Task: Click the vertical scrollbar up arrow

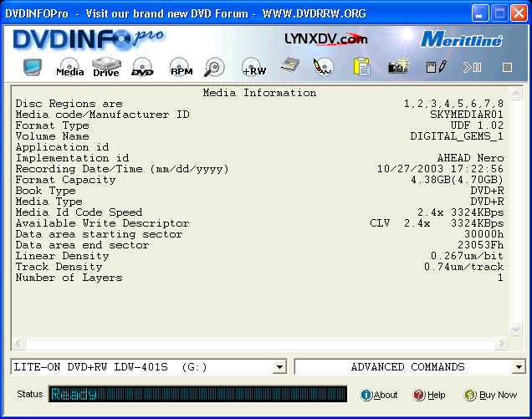Action: [x=516, y=93]
